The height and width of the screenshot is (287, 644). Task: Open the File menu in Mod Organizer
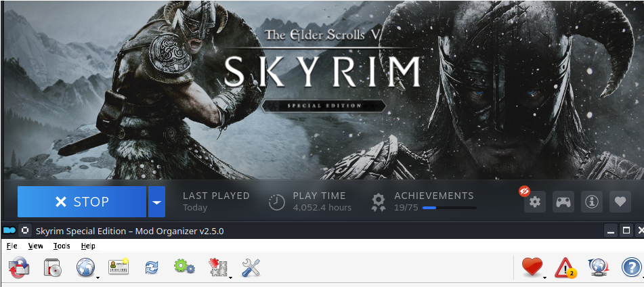12,246
